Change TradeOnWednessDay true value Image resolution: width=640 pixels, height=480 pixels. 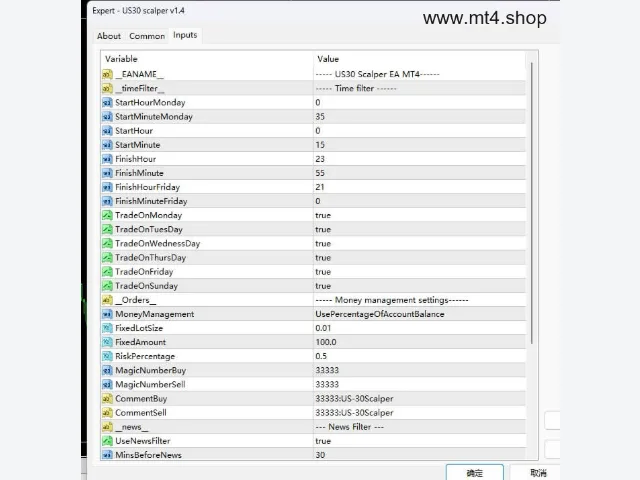point(323,244)
